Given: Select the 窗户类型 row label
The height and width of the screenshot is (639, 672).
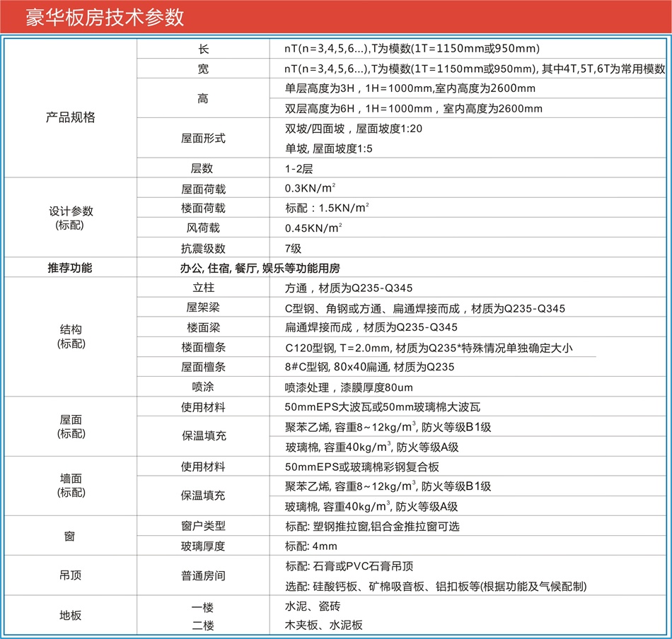Looking at the screenshot, I should (203, 526).
